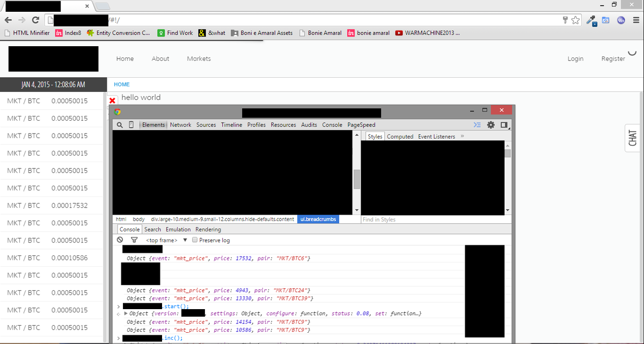The height and width of the screenshot is (344, 644).
Task: Toggle the Preserve log checkbox
Action: [195, 240]
